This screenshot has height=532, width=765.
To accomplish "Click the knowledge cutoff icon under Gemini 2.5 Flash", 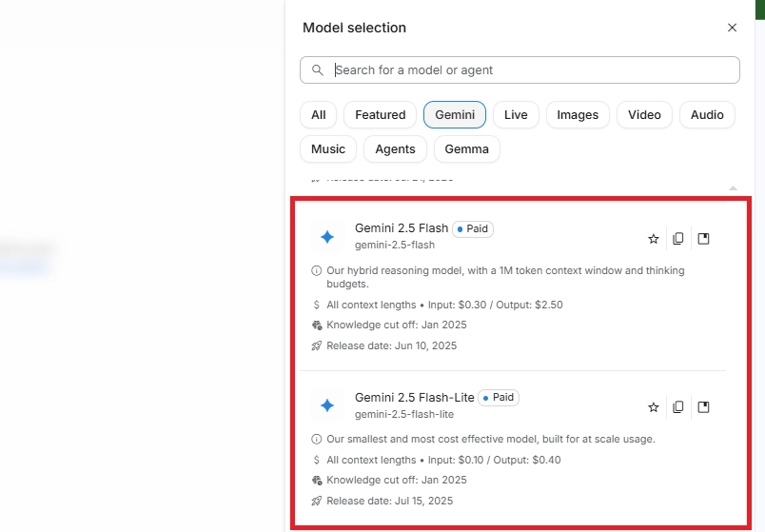I will tap(317, 325).
